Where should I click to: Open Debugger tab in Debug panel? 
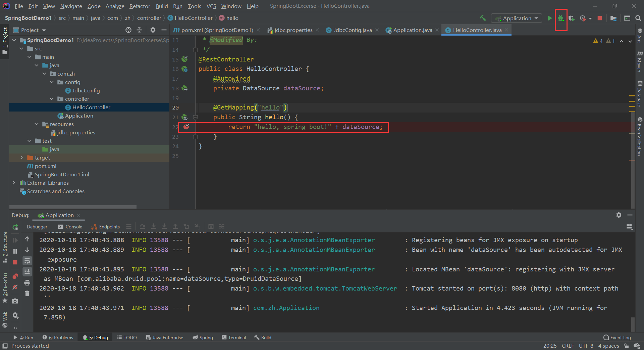coord(37,227)
